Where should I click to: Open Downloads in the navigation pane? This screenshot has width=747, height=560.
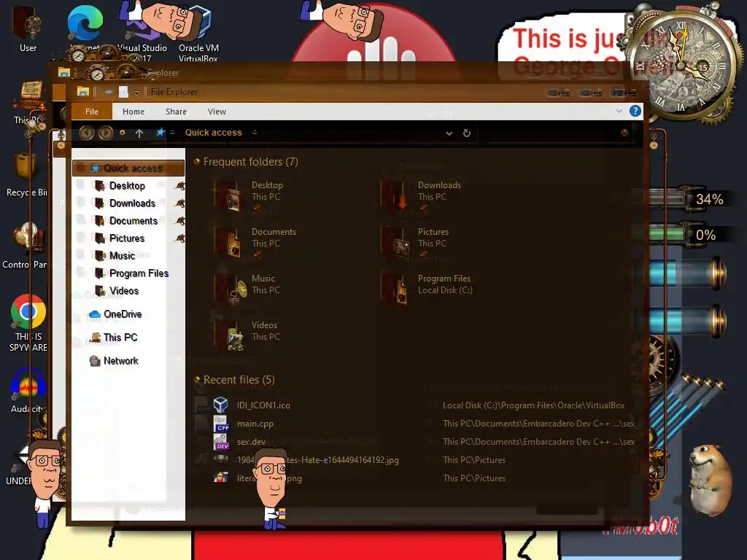pyautogui.click(x=132, y=203)
